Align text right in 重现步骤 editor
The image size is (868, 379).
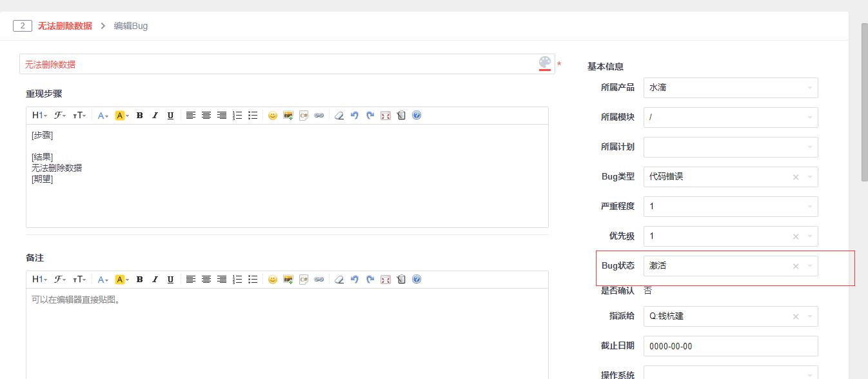coord(222,116)
